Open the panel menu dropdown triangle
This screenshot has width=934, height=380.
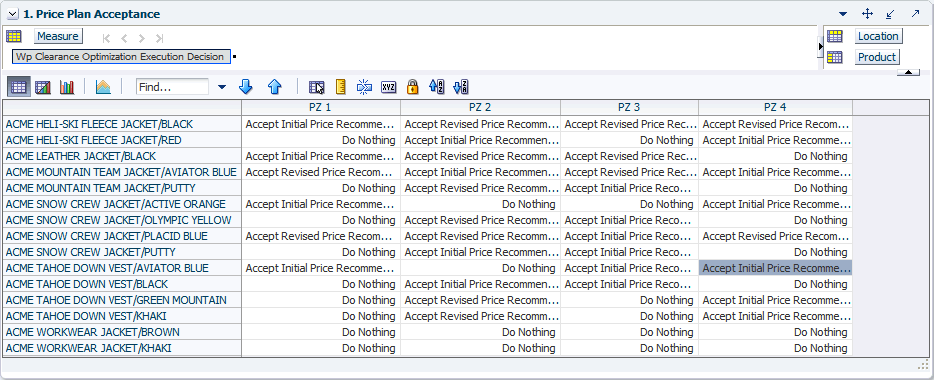843,14
